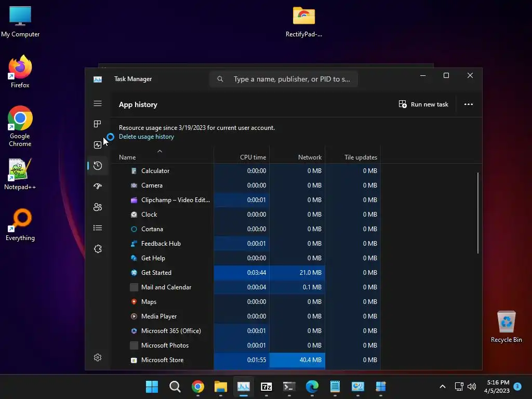Open the clock showing 5:16 PM
Viewport: 532px width, 399px height.
pyautogui.click(x=497, y=387)
